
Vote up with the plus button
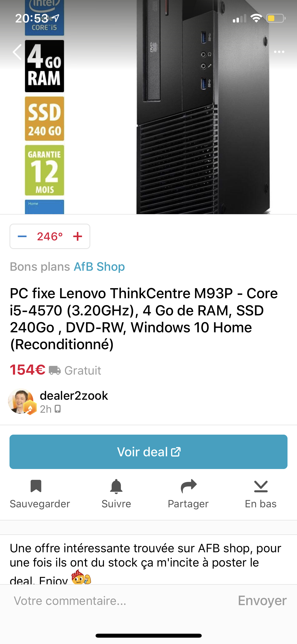(x=78, y=236)
